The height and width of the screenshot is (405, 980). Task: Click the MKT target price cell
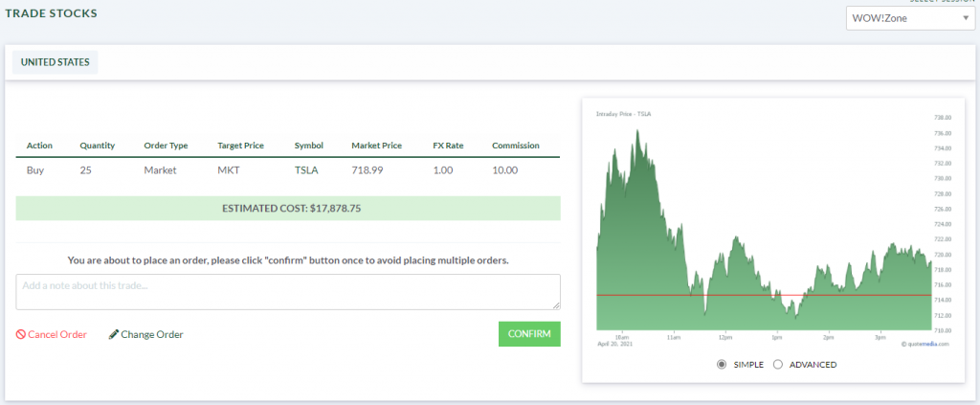tap(228, 169)
